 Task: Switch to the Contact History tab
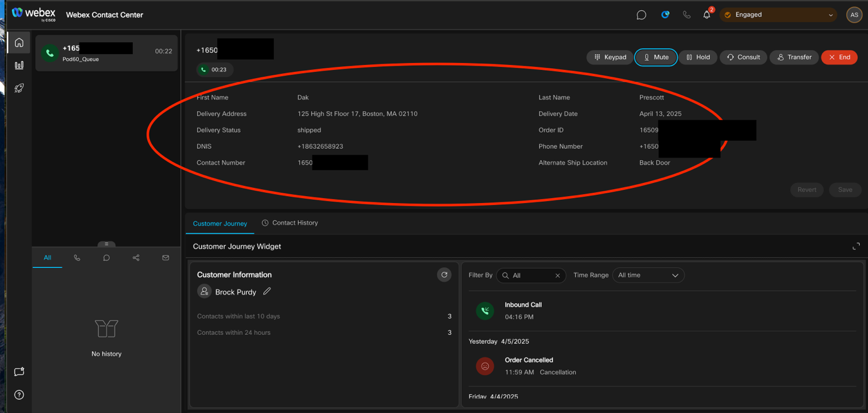[290, 223]
